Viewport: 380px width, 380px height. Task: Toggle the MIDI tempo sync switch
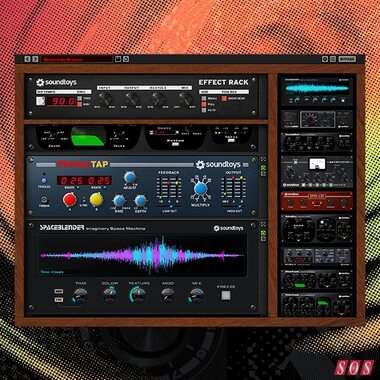point(80,104)
